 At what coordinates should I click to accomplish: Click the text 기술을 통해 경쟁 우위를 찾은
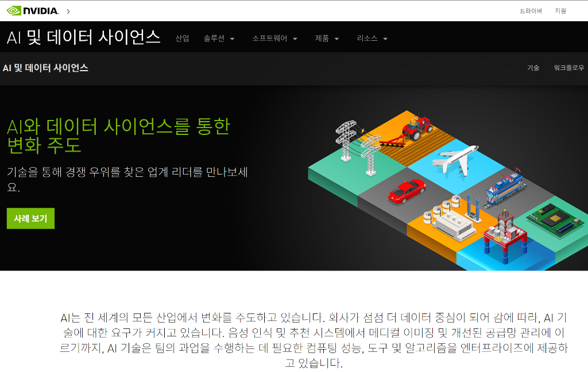[75, 172]
